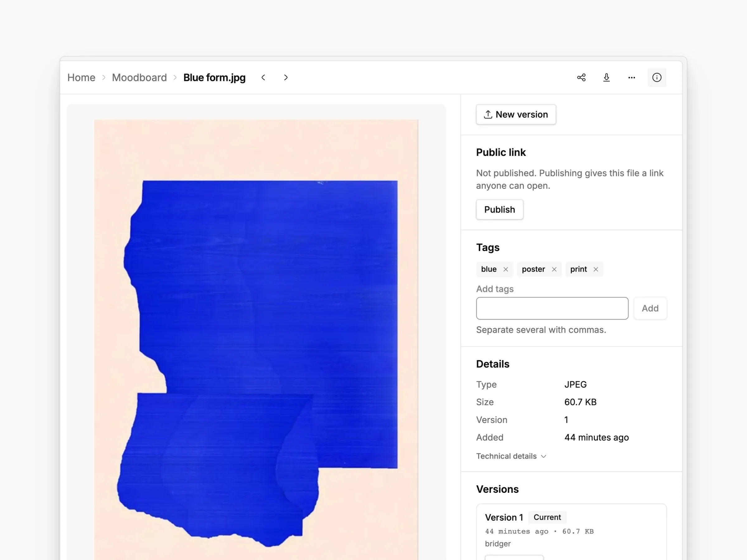Upload a New version
Image resolution: width=747 pixels, height=560 pixels.
click(x=516, y=114)
